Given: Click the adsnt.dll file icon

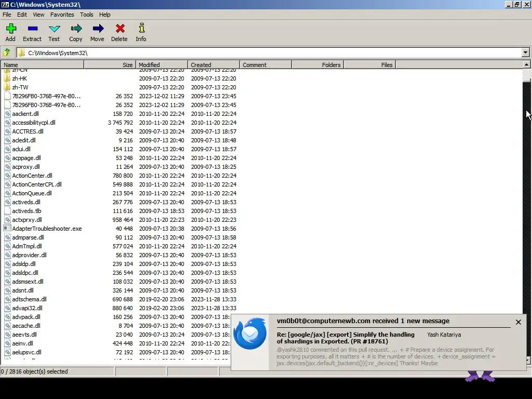Looking at the screenshot, I should point(7,290).
